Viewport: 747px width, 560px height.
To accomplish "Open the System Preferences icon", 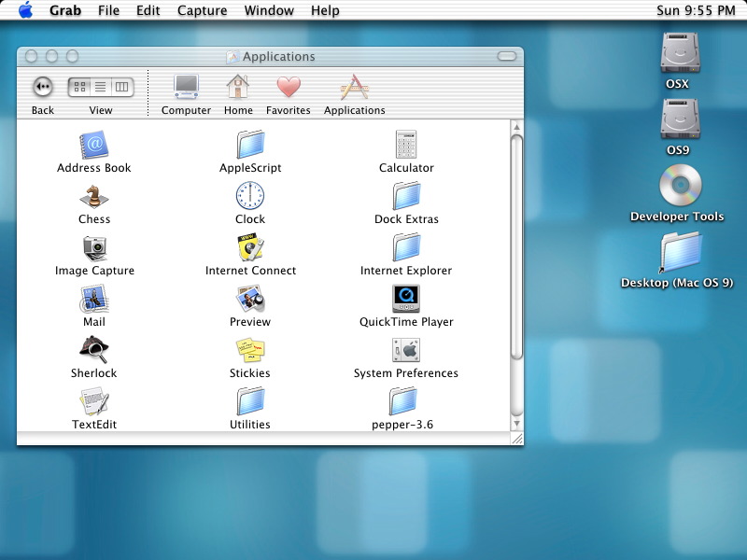I will tap(406, 351).
